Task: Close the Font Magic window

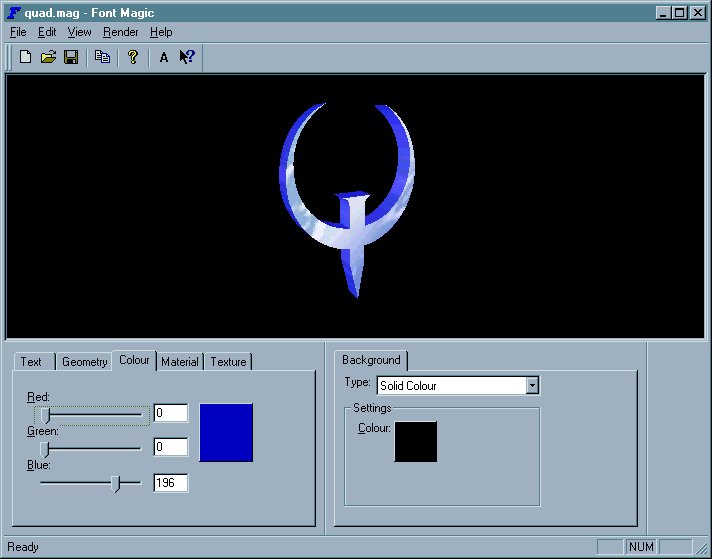Action: (697, 13)
